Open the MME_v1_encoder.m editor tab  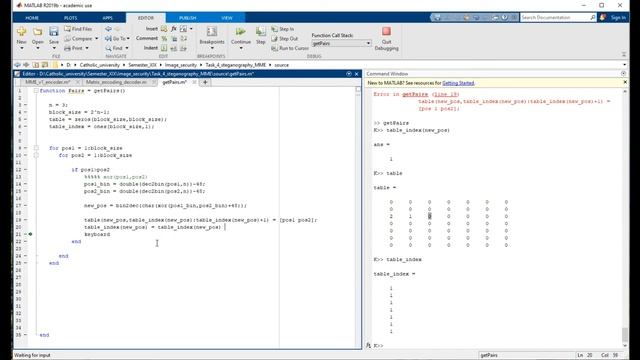47,82
